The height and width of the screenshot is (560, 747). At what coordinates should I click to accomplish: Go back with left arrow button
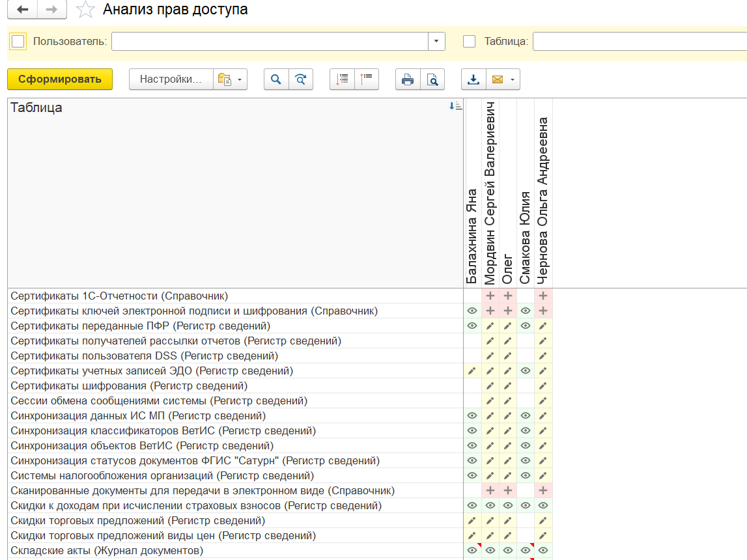click(x=23, y=10)
